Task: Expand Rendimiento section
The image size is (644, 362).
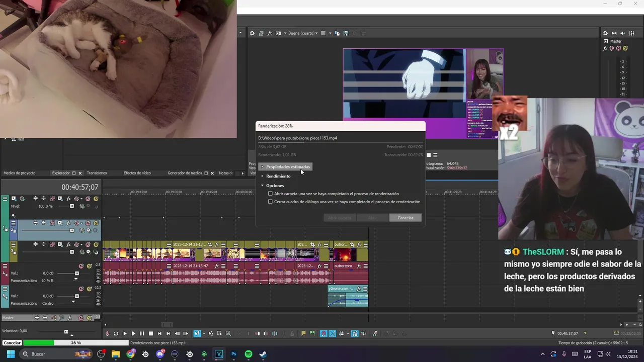Action: [x=276, y=176]
